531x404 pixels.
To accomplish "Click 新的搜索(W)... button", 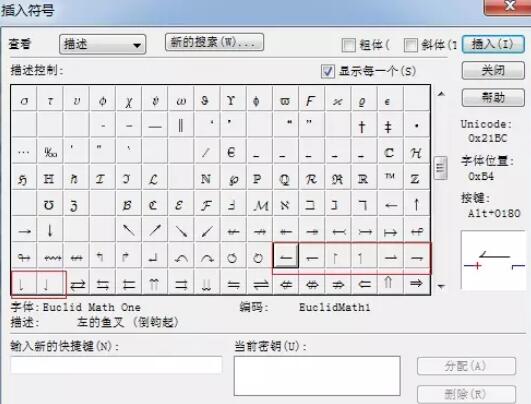I will click(214, 42).
